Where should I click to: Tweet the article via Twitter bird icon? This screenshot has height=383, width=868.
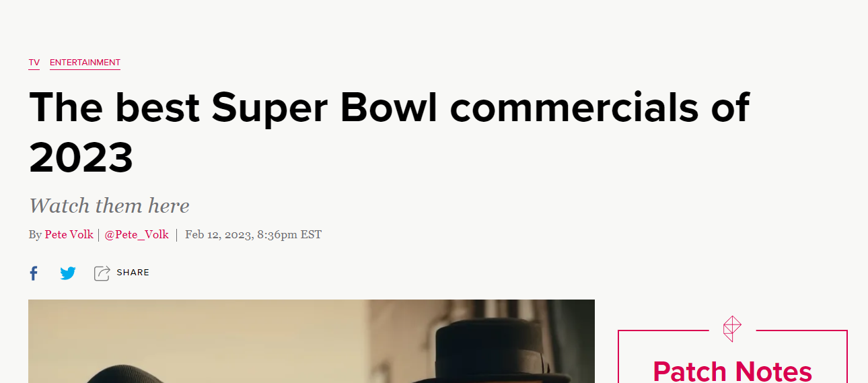[68, 273]
